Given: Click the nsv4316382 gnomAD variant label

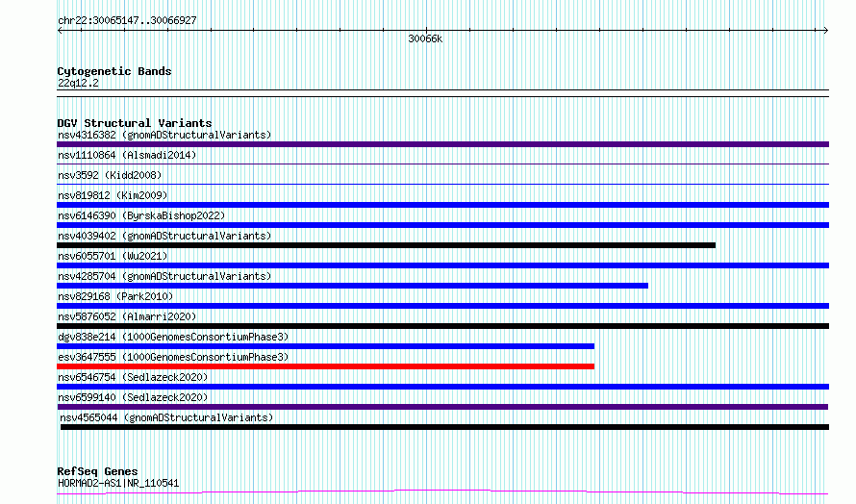Looking at the screenshot, I should pyautogui.click(x=164, y=135).
